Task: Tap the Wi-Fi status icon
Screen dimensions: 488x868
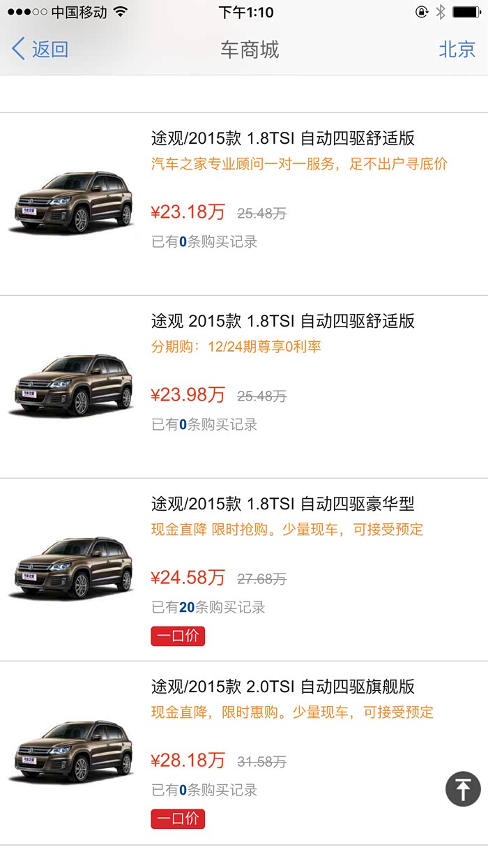Action: 121,12
